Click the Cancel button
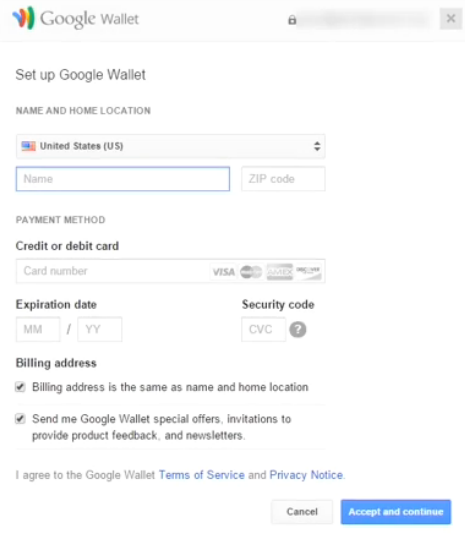 302,512
